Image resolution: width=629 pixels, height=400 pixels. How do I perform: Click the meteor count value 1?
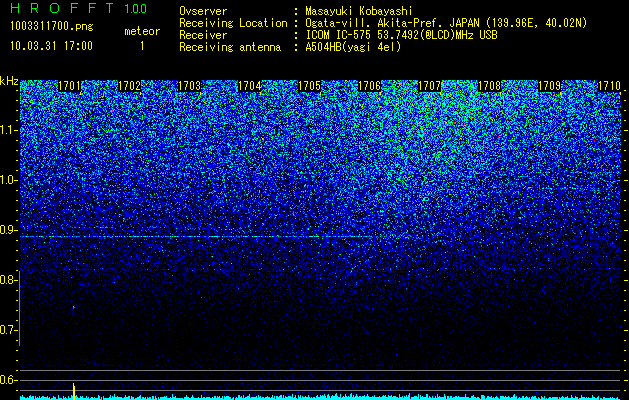click(142, 46)
